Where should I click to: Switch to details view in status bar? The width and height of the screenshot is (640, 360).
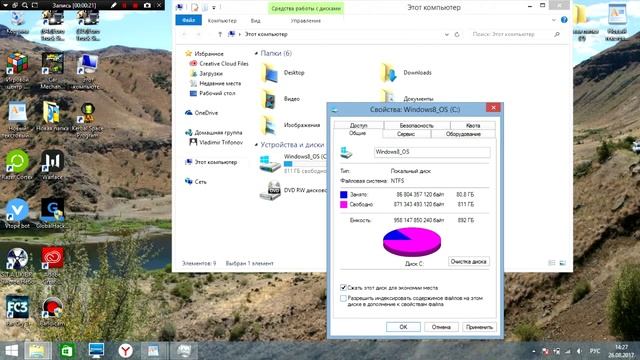(x=552, y=263)
